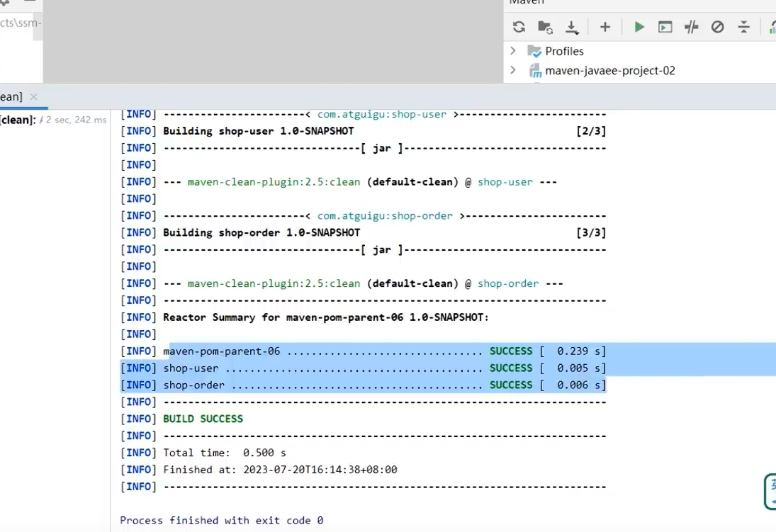
Task: Toggle Maven offline mode
Action: click(x=692, y=27)
